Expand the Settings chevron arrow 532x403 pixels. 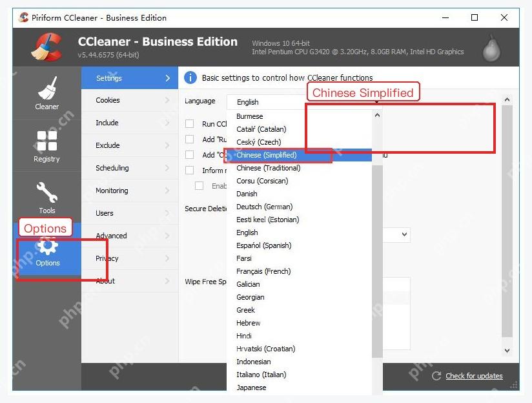coord(167,78)
